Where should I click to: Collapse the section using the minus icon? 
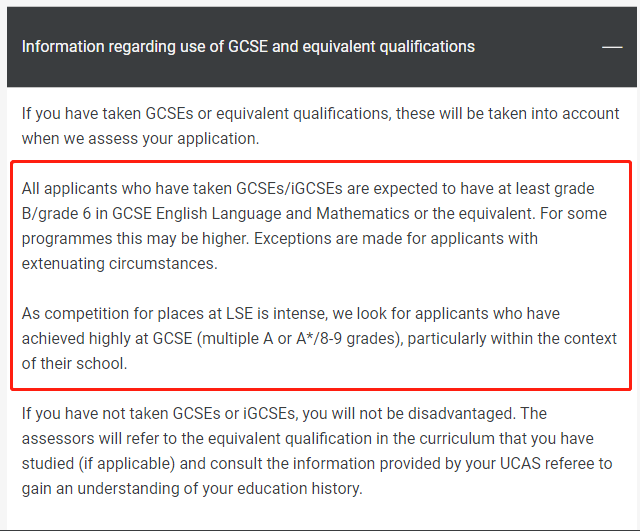pyautogui.click(x=612, y=47)
